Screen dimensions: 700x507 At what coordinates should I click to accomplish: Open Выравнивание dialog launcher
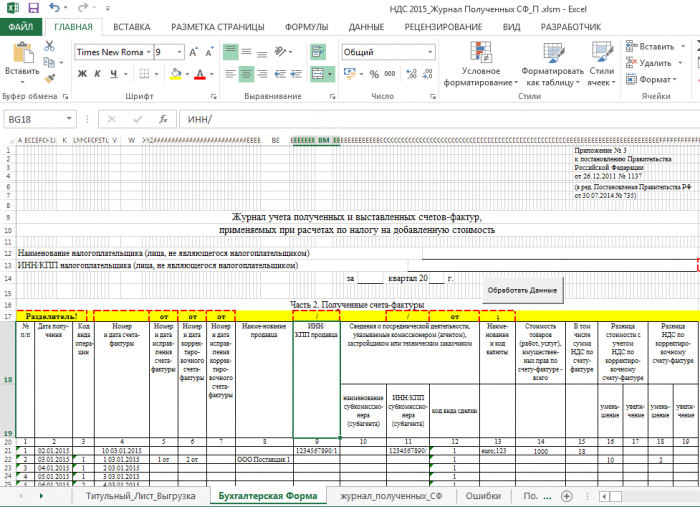click(x=333, y=96)
